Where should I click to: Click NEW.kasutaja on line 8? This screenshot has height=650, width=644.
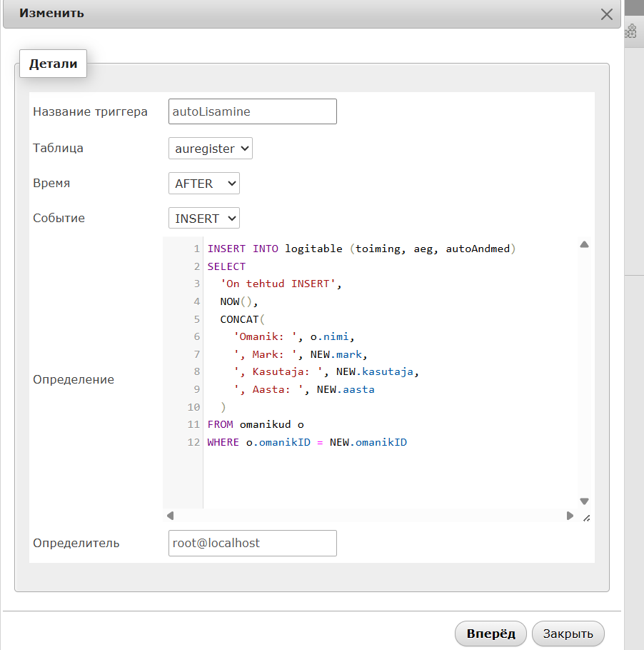tap(375, 372)
